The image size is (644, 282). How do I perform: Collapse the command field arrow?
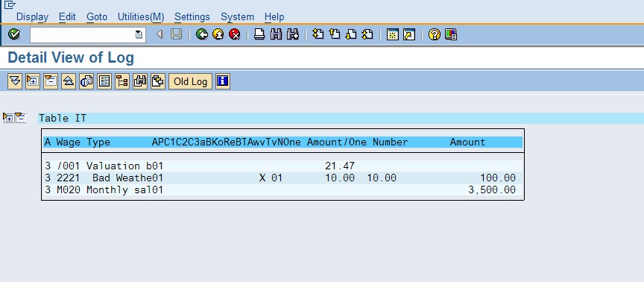pos(160,34)
